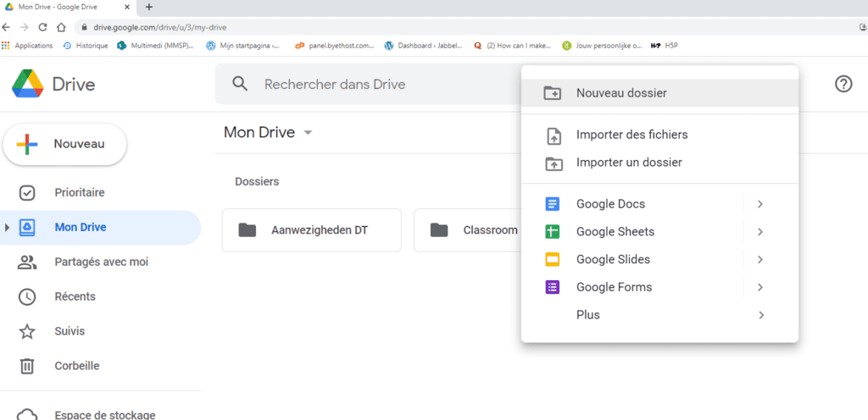Open the new browser tab plus button
The width and height of the screenshot is (868, 420).
point(148,7)
